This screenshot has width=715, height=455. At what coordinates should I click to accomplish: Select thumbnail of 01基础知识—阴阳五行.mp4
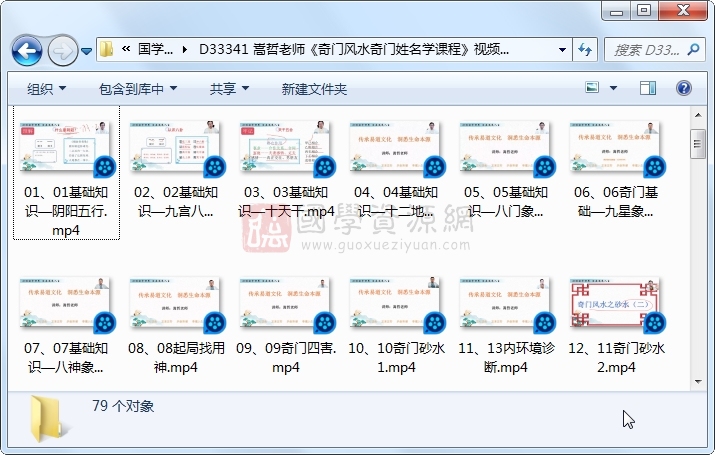(x=67, y=148)
